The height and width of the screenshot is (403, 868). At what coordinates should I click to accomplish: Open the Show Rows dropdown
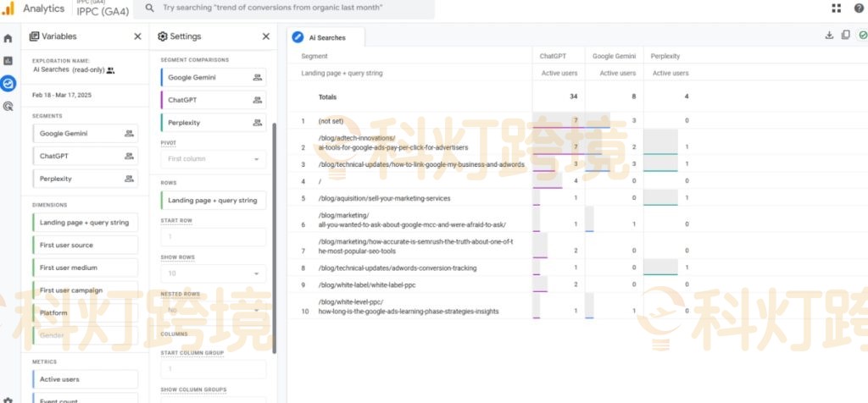point(213,273)
